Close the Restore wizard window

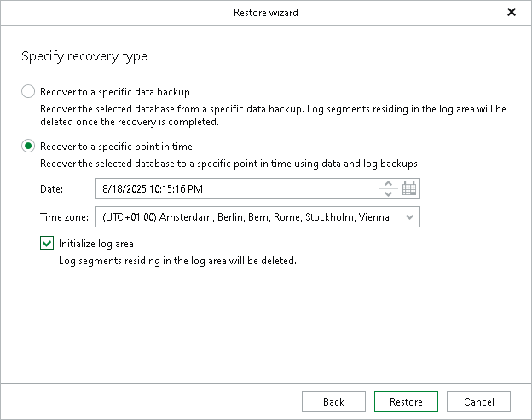click(512, 13)
